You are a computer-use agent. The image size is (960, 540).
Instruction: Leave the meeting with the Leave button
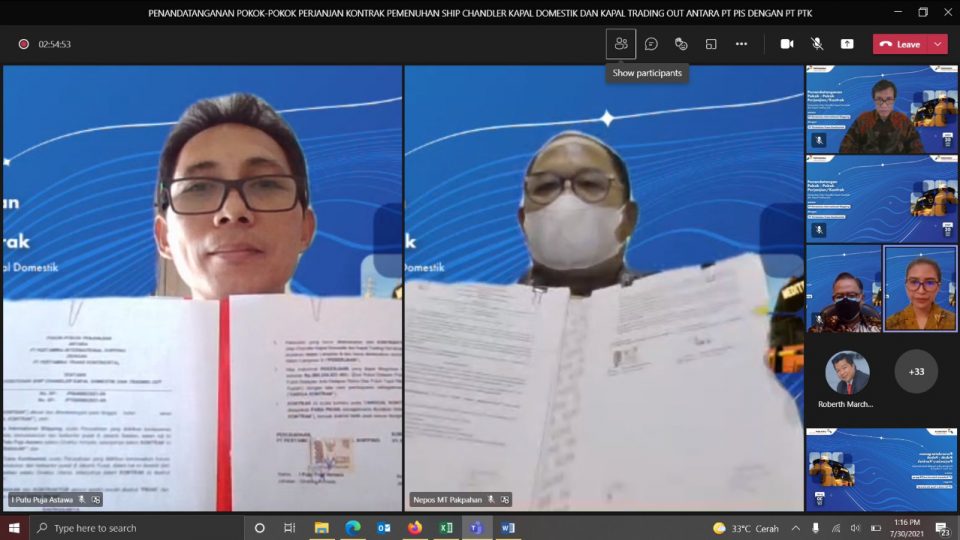point(900,44)
